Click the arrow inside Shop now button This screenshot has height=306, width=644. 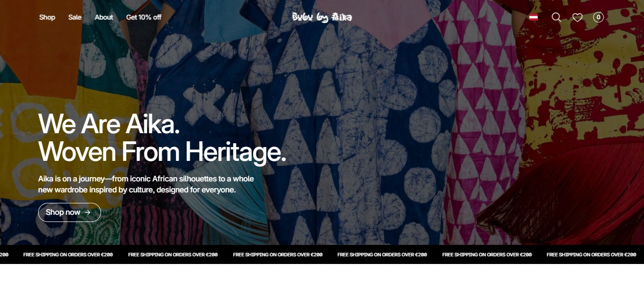88,212
